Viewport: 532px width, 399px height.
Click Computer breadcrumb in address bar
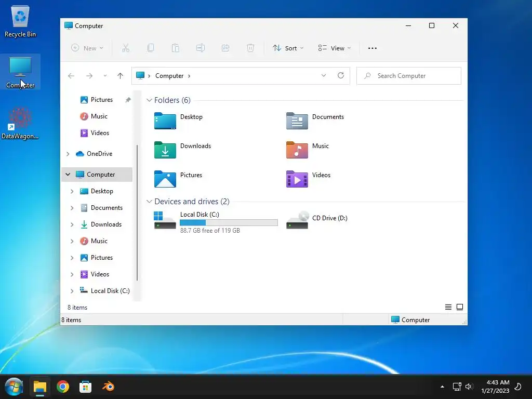pyautogui.click(x=169, y=76)
